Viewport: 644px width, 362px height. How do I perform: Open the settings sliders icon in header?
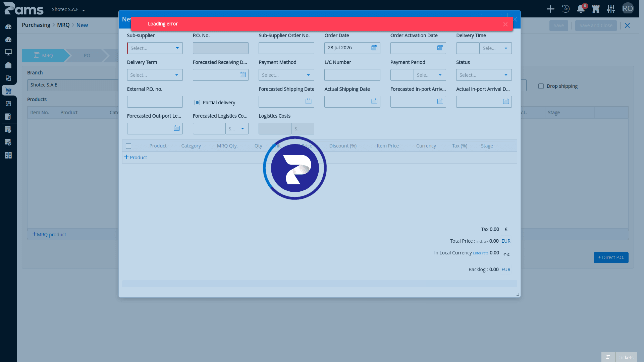[611, 9]
